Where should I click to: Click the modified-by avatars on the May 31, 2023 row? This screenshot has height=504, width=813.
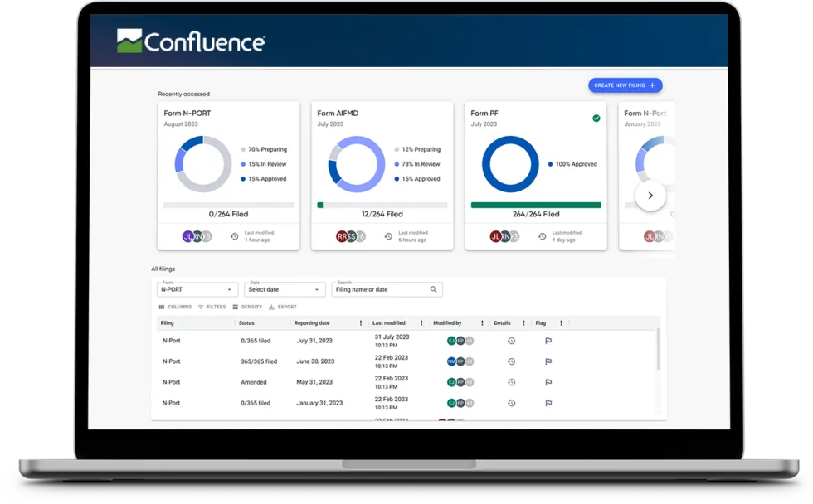(x=460, y=382)
